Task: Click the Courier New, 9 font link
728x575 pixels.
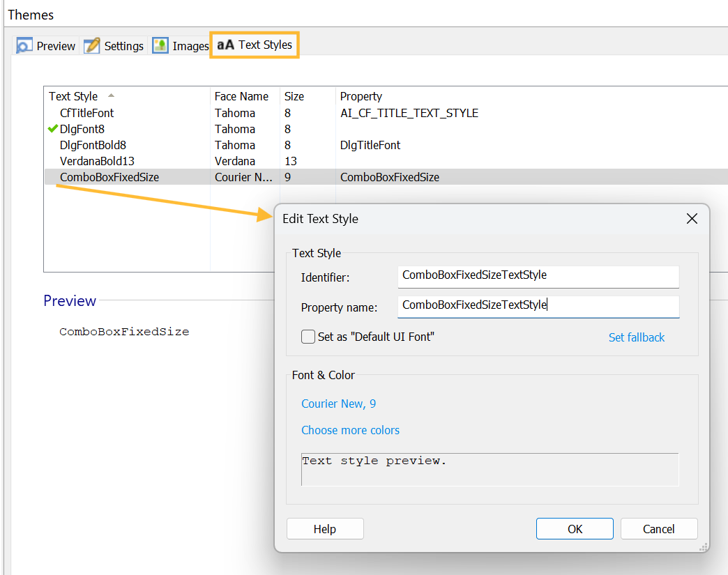Action: click(338, 404)
